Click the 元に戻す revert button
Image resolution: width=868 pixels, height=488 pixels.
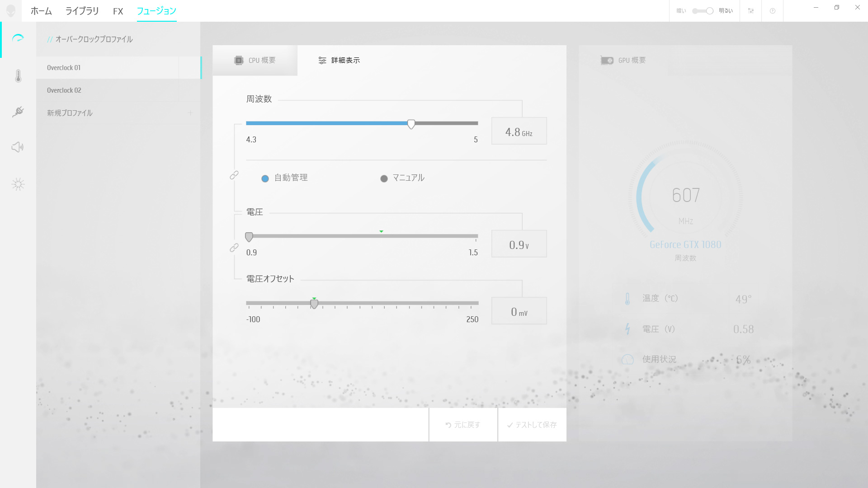(463, 425)
